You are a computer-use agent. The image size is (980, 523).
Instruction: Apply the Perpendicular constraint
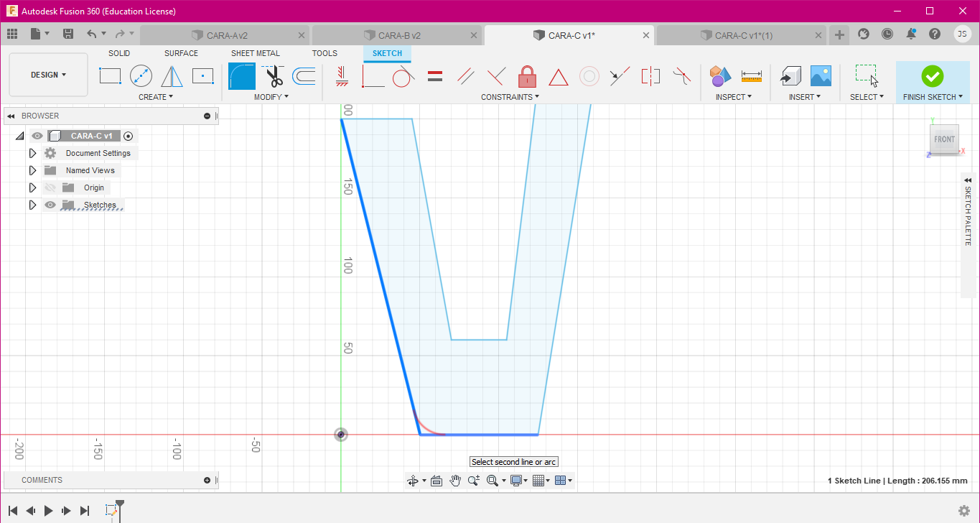(496, 75)
